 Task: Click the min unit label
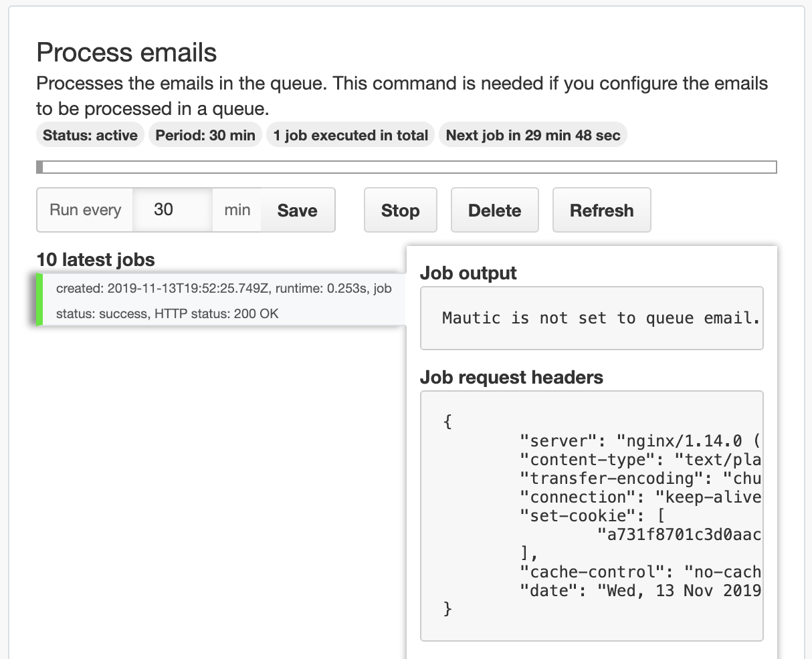237,210
